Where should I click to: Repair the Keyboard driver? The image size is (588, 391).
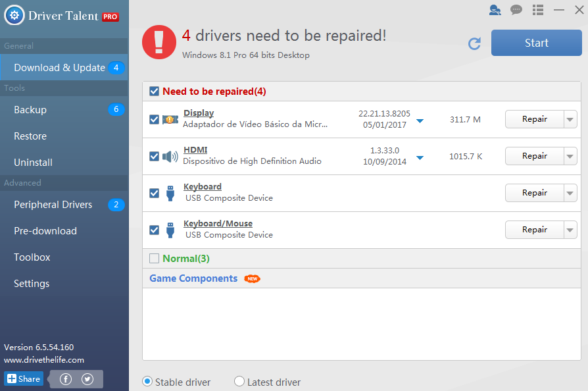tap(534, 193)
